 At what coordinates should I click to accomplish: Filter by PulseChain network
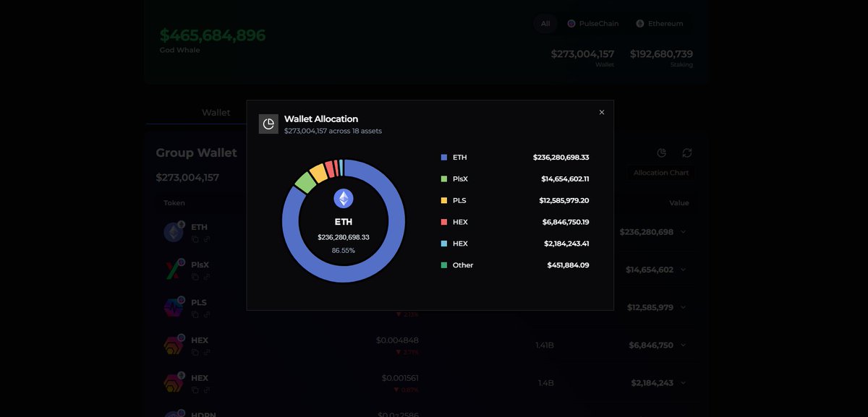click(593, 24)
